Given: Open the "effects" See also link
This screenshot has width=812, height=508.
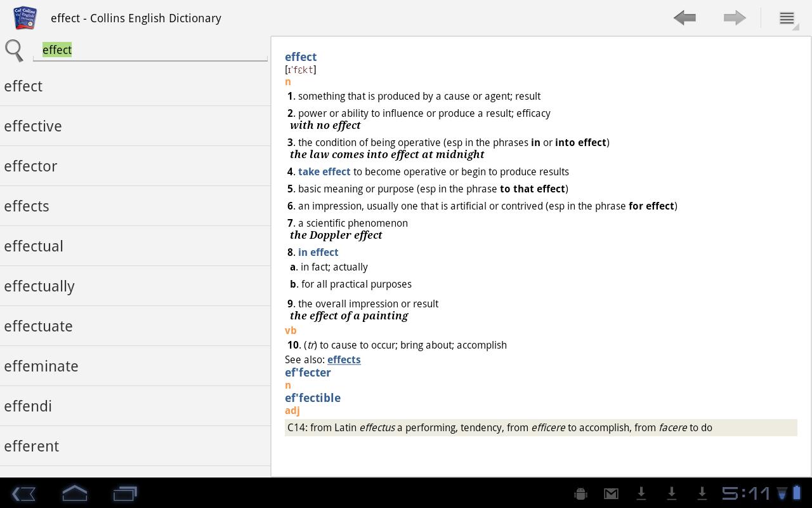Looking at the screenshot, I should click(344, 359).
